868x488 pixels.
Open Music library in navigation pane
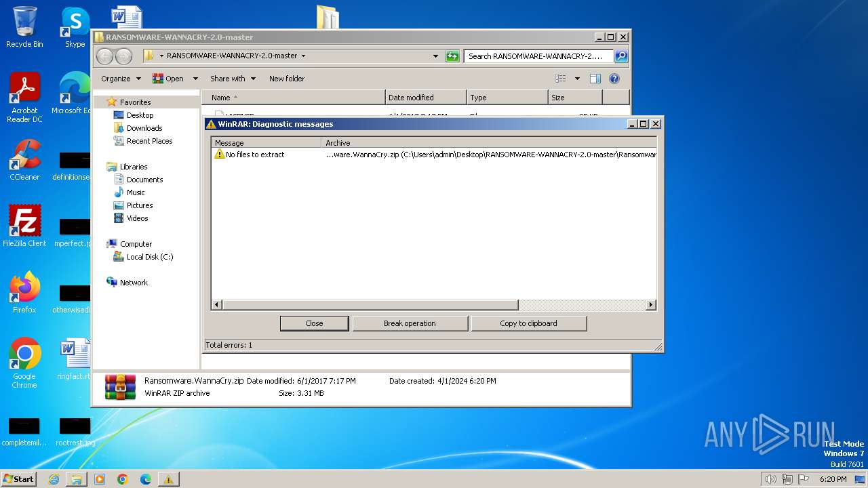pyautogui.click(x=136, y=192)
